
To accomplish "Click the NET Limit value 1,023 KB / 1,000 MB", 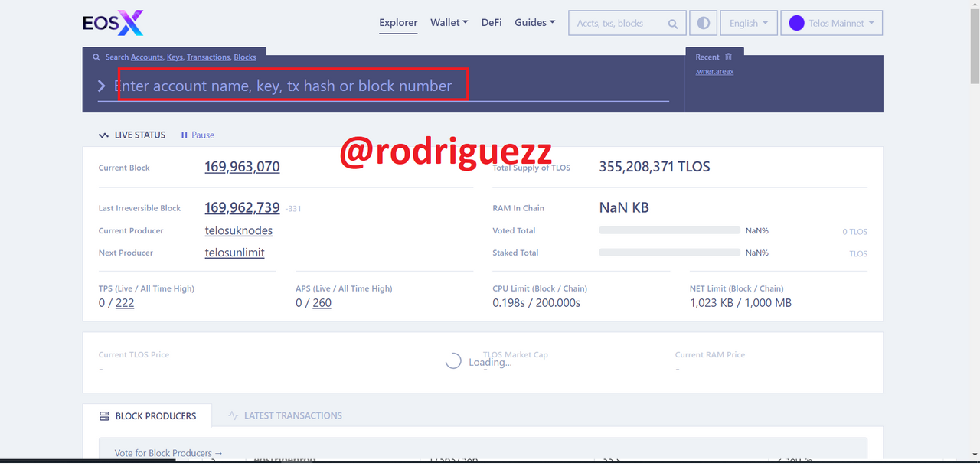I will [x=740, y=303].
